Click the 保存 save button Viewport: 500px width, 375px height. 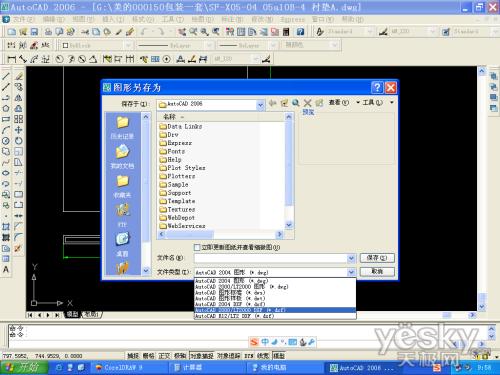point(377,258)
